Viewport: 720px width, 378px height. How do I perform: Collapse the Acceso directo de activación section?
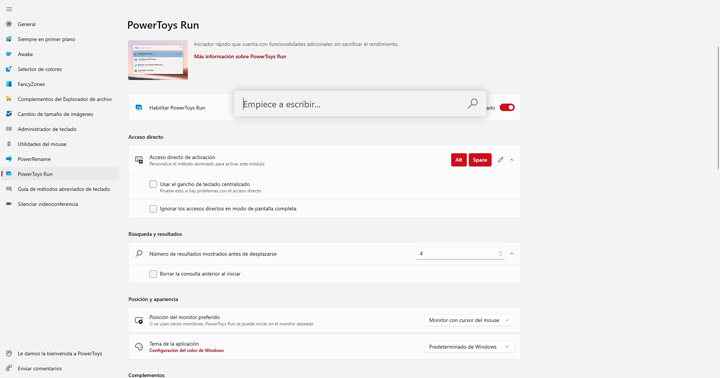(x=512, y=160)
